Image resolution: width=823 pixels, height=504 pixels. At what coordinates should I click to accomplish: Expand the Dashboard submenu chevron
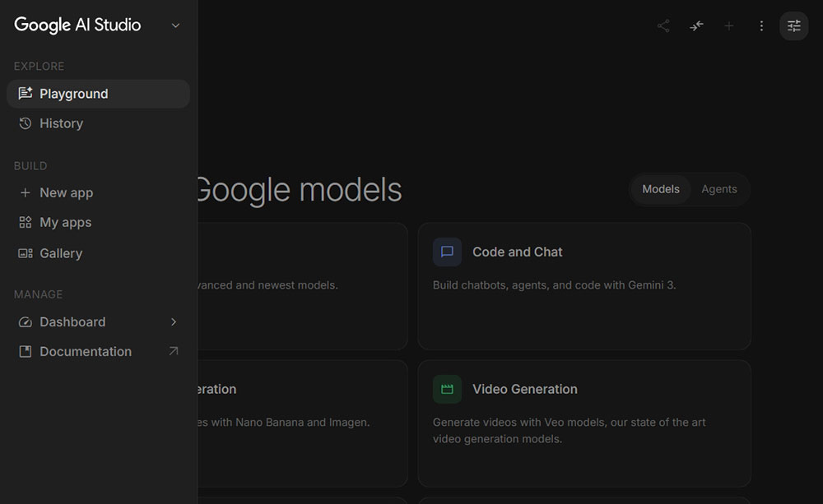click(x=174, y=322)
